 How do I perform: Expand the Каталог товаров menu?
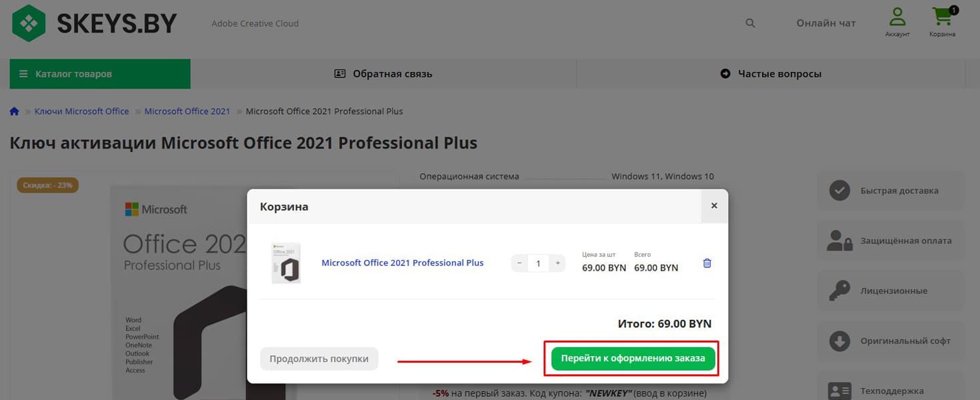coord(100,74)
